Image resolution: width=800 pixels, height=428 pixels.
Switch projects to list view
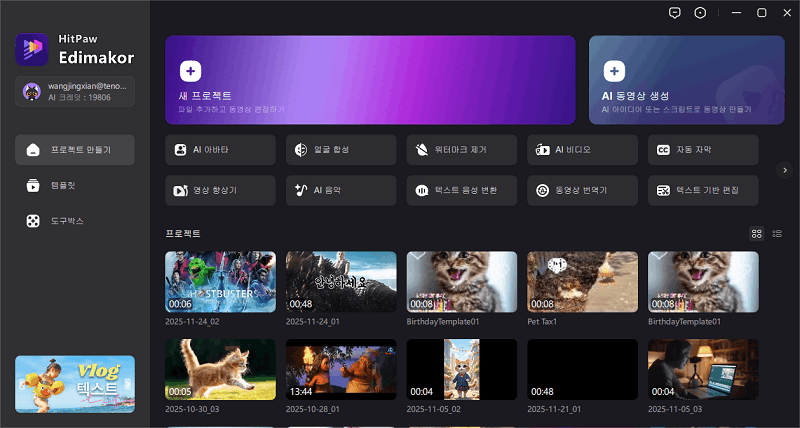777,233
